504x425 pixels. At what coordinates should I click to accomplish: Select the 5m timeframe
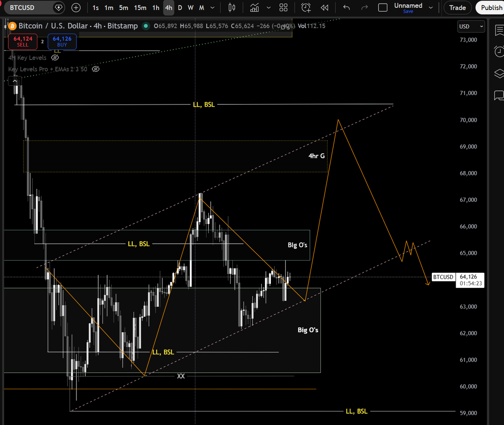(123, 8)
